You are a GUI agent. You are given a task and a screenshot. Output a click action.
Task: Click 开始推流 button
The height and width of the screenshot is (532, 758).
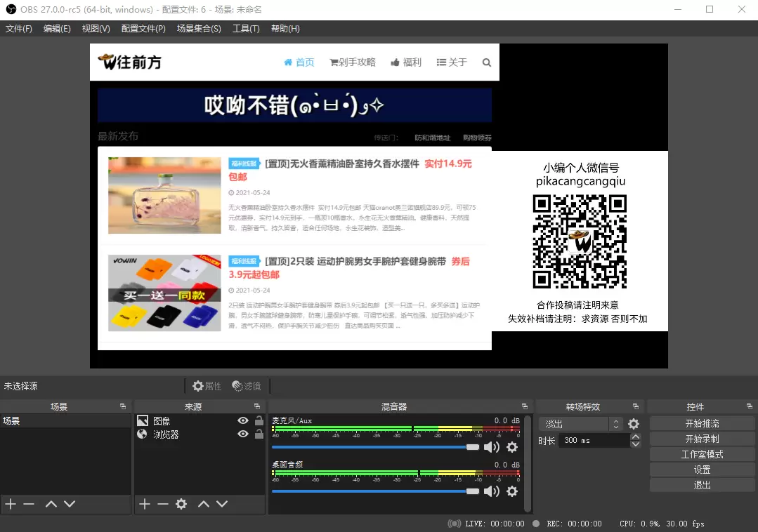pyautogui.click(x=702, y=423)
